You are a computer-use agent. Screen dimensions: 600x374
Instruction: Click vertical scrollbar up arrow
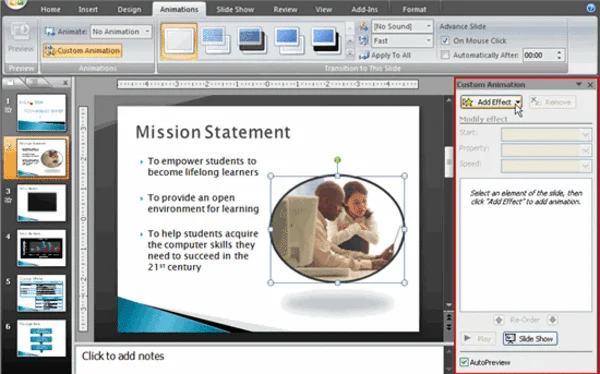pyautogui.click(x=449, y=100)
